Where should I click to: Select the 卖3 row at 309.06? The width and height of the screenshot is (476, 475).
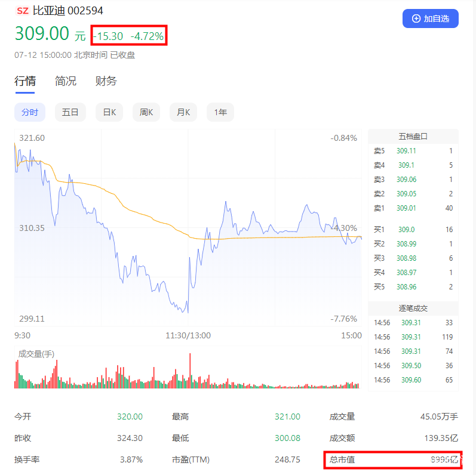pos(413,179)
